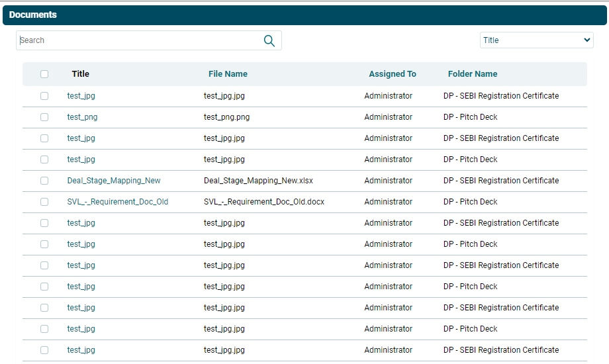Click Administrator in the test_png row

point(388,117)
